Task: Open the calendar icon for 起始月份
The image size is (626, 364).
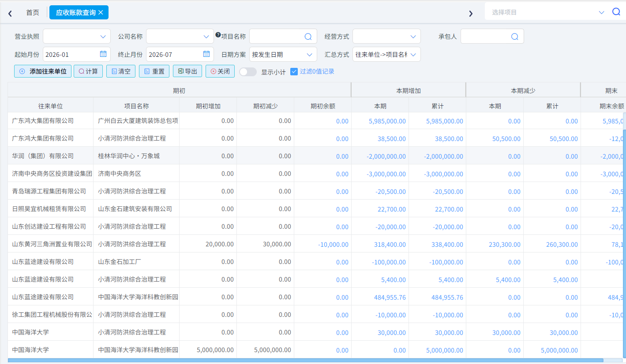Action: (x=103, y=54)
